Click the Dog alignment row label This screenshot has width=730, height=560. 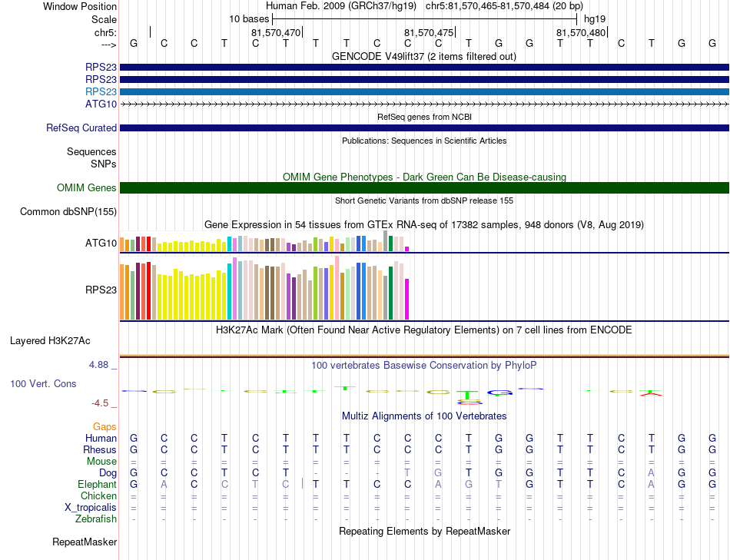(x=108, y=473)
